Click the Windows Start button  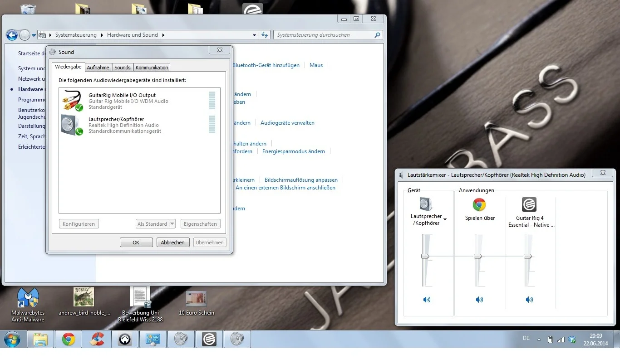pos(12,339)
